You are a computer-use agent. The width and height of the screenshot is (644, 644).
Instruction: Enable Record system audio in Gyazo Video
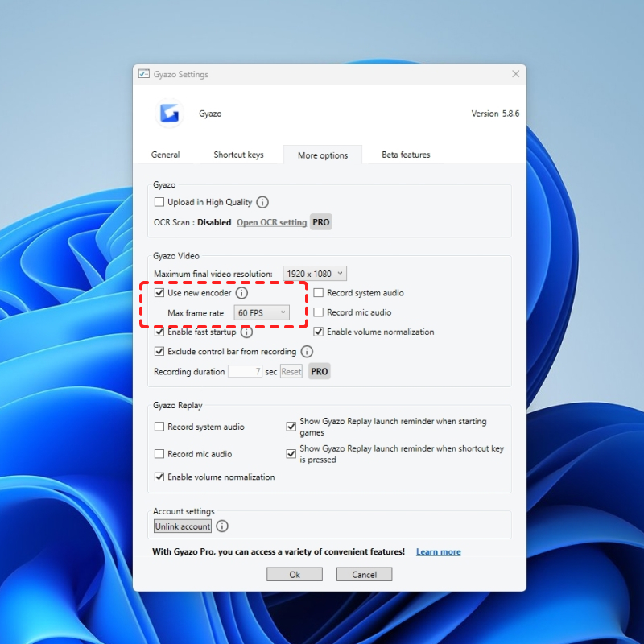coord(318,293)
